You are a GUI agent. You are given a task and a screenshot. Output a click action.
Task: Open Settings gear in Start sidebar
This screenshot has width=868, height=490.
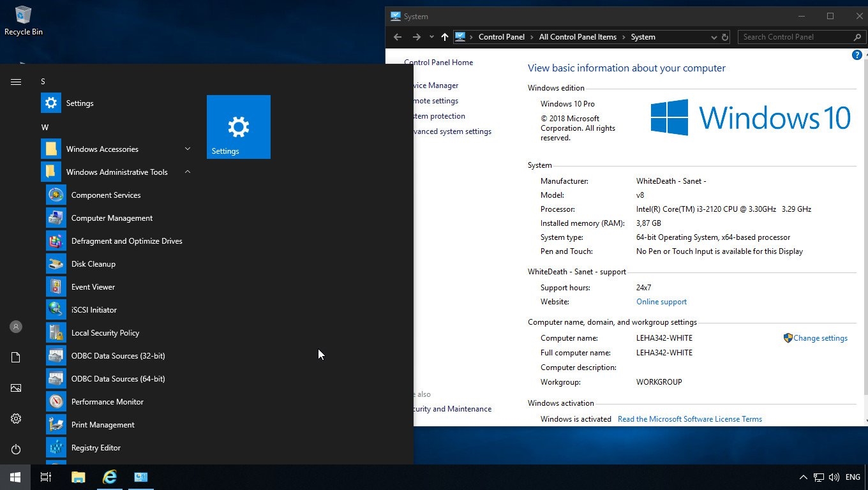pos(16,419)
